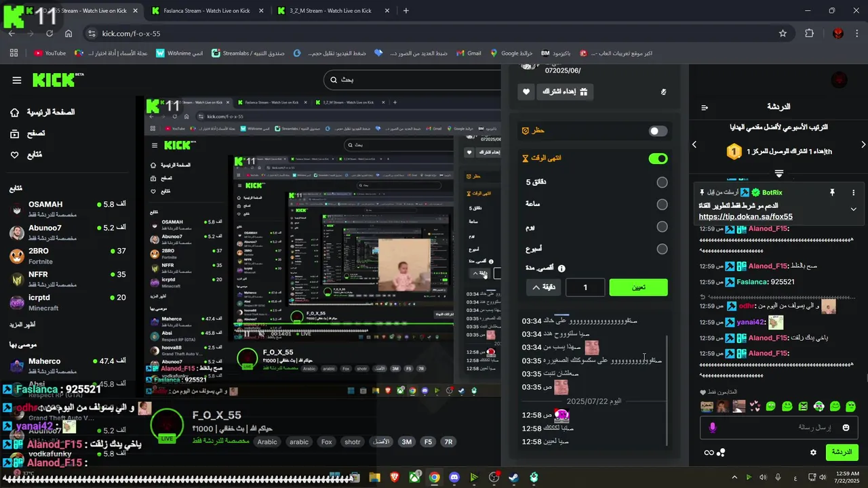This screenshot has height=488, width=868.
Task: Open the browser extensions puzzle icon
Action: [809, 33]
